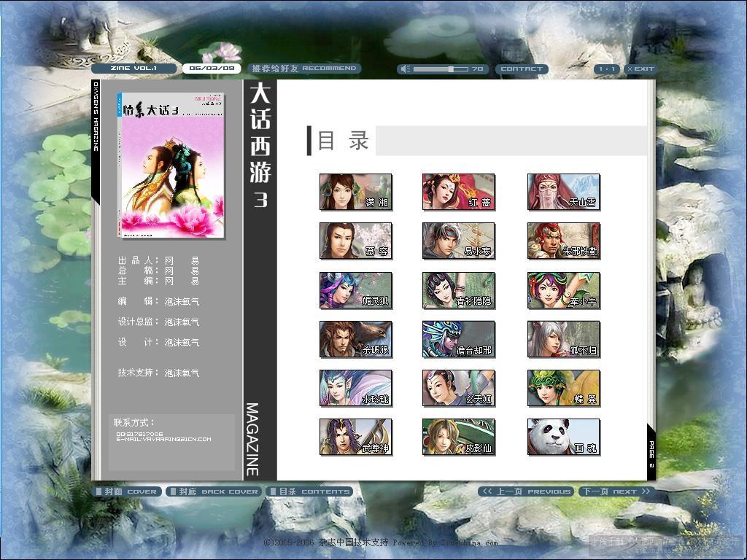Screen dimensions: 747x560
Task: Click the 设计总监 credit line
Action: [x=158, y=322]
